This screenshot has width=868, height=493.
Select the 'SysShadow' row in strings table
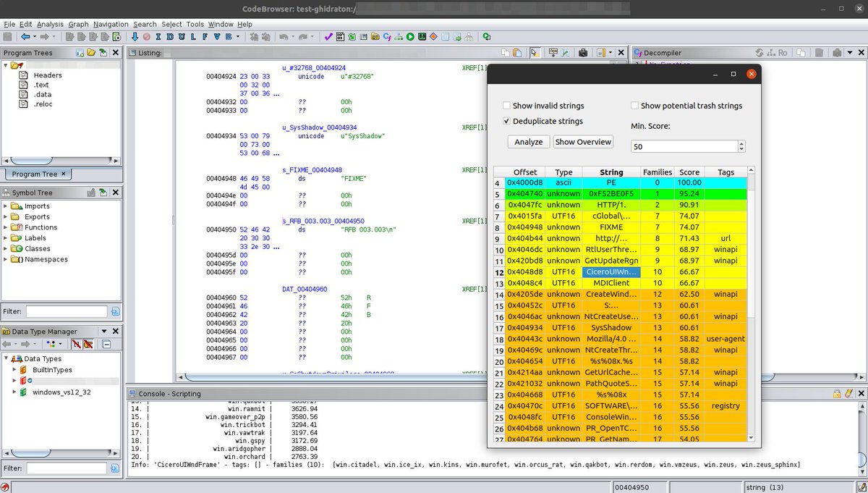pyautogui.click(x=619, y=328)
